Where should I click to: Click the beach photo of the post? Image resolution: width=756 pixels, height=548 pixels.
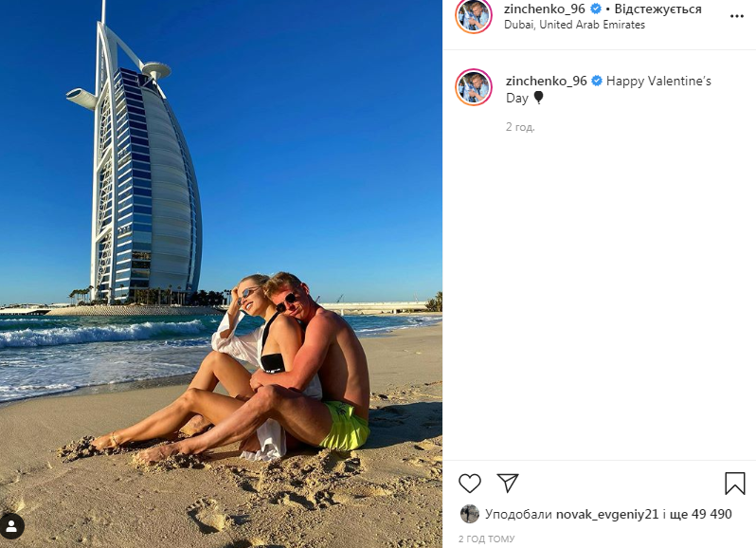[x=222, y=274]
